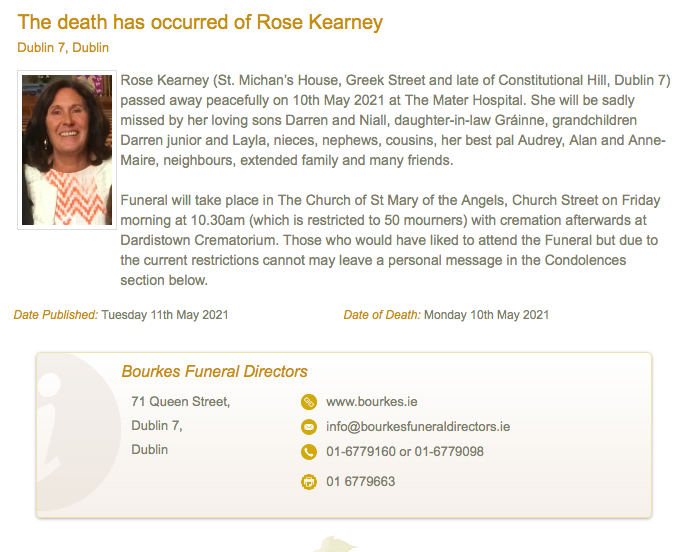The image size is (691, 552).
Task: Click the Monday 10th May 2021 date
Action: tap(487, 315)
